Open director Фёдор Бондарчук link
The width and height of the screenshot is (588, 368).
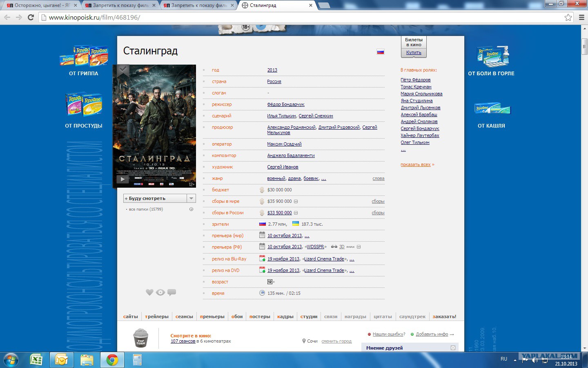click(x=286, y=104)
